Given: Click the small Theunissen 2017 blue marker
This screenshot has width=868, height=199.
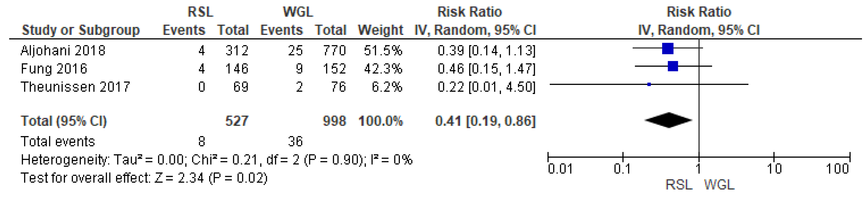Looking at the screenshot, I should pos(649,84).
